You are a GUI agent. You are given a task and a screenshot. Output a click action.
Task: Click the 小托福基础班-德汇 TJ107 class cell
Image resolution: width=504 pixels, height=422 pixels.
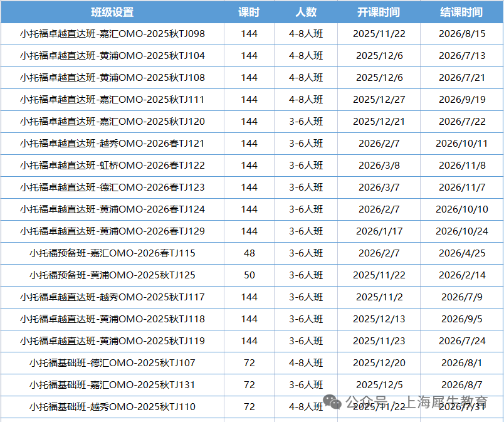[112, 363]
